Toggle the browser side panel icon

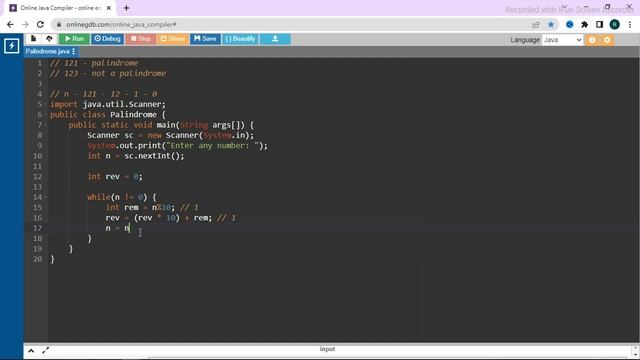click(599, 24)
